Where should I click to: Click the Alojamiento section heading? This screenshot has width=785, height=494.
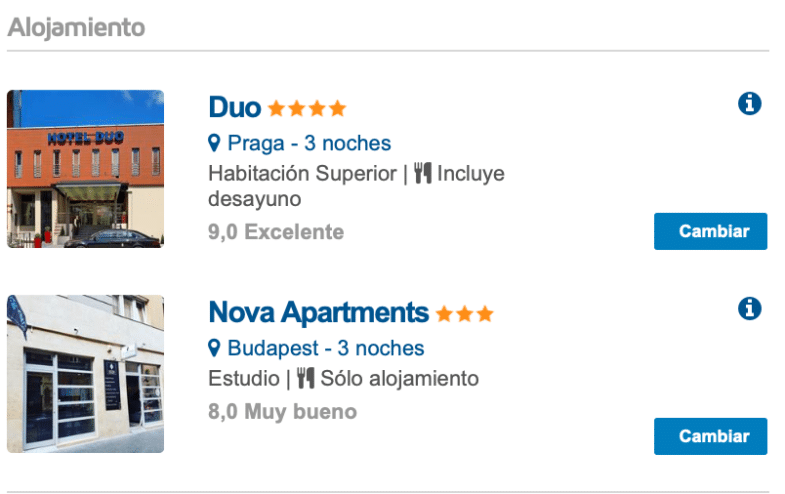76,27
